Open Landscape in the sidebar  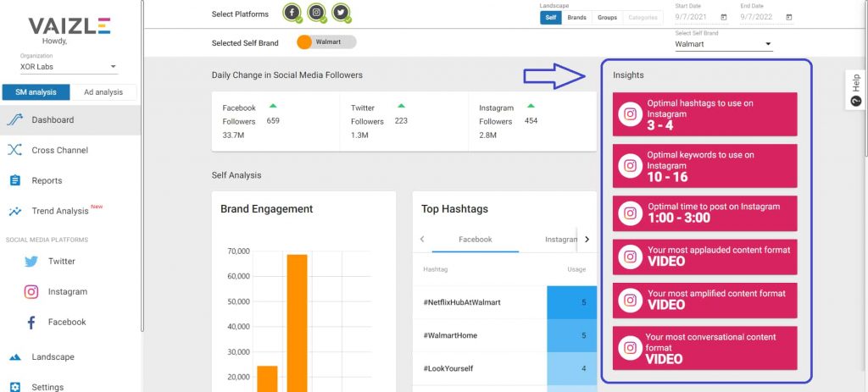click(x=70, y=357)
